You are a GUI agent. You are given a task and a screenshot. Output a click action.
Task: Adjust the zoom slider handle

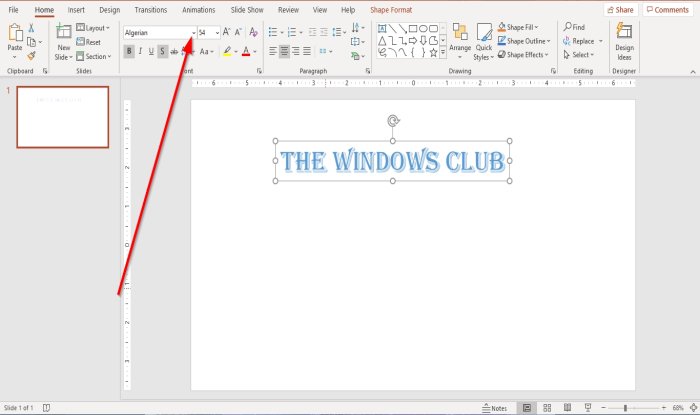625,408
